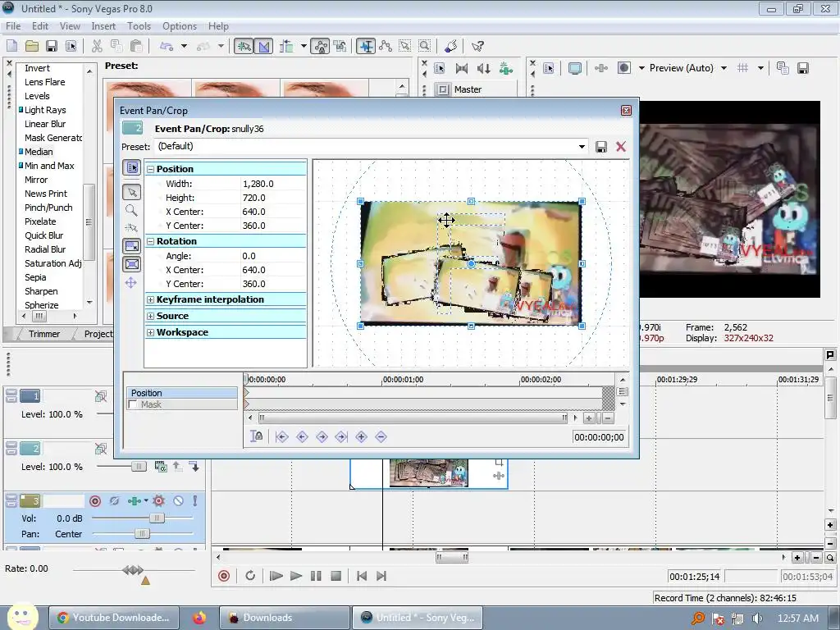Screen dimensions: 840x630
Task: Save the Pan/Crop preset
Action: pos(601,147)
